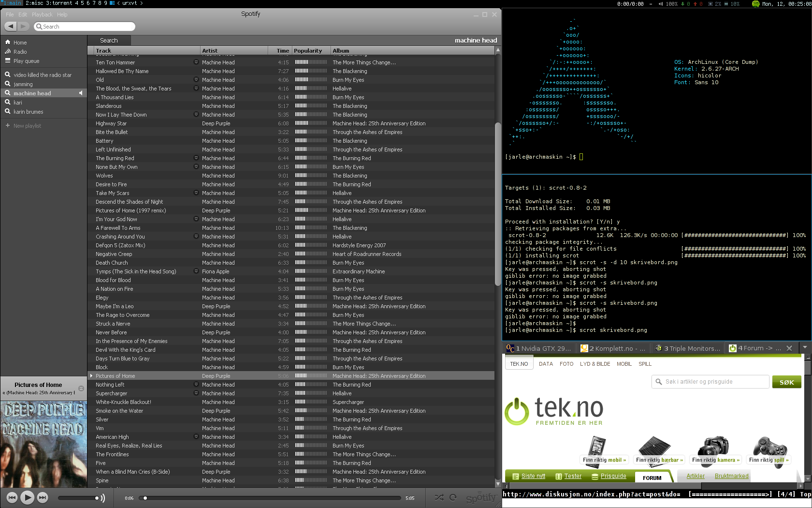Adjust the Spotify volume slider
The width and height of the screenshot is (812, 508).
77,498
